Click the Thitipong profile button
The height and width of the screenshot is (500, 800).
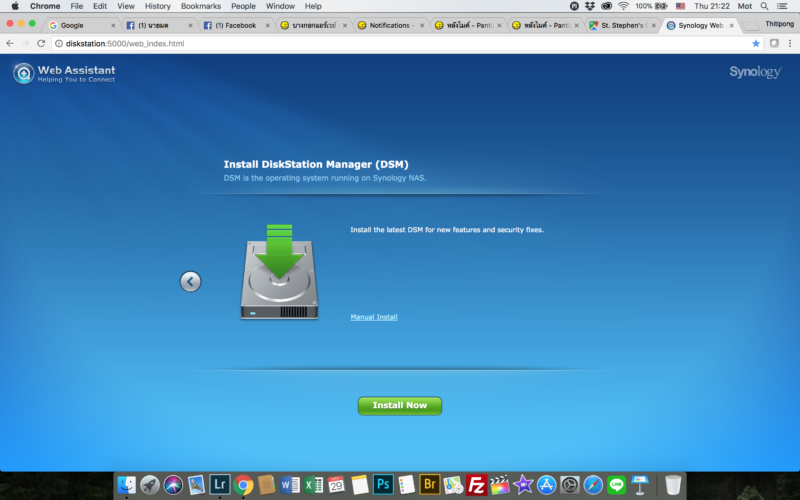point(779,24)
